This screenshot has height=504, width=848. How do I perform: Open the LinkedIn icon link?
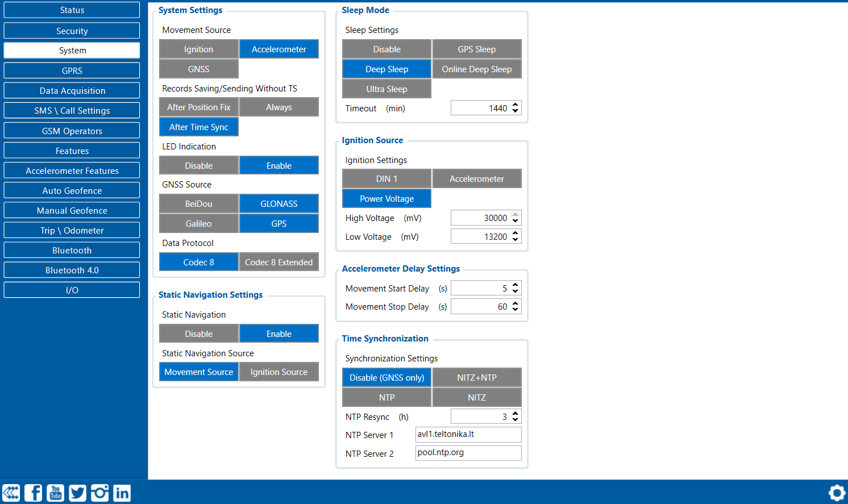click(122, 493)
